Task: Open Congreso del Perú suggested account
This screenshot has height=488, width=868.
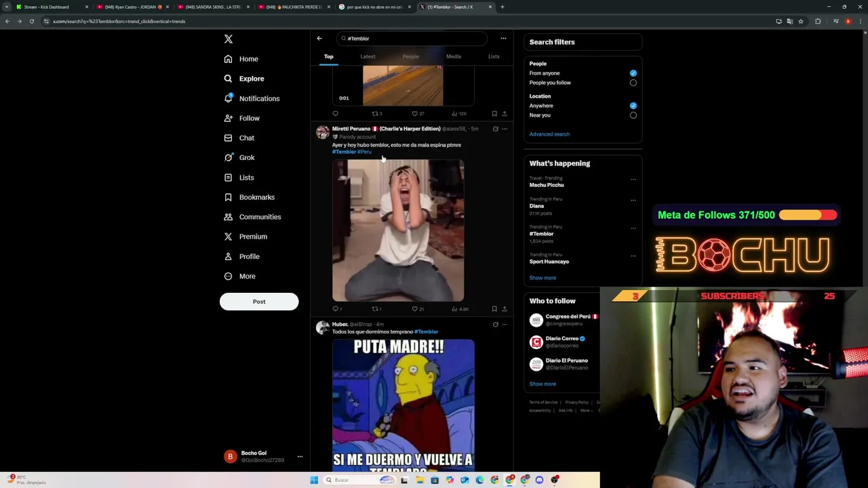Action: click(x=563, y=320)
